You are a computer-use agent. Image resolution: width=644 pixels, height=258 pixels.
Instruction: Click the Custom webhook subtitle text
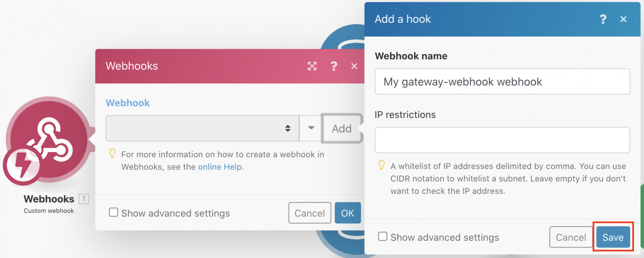49,211
